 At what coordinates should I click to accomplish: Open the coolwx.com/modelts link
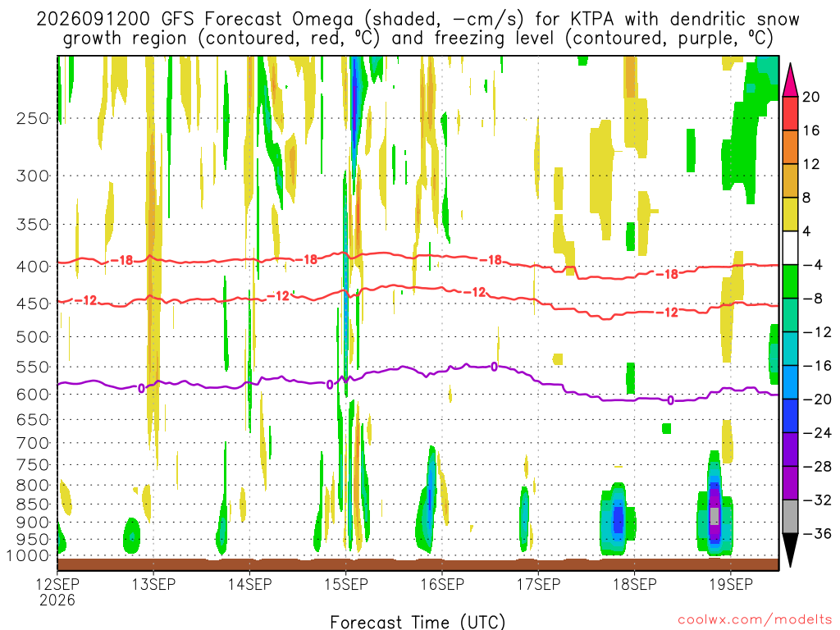tap(754, 620)
